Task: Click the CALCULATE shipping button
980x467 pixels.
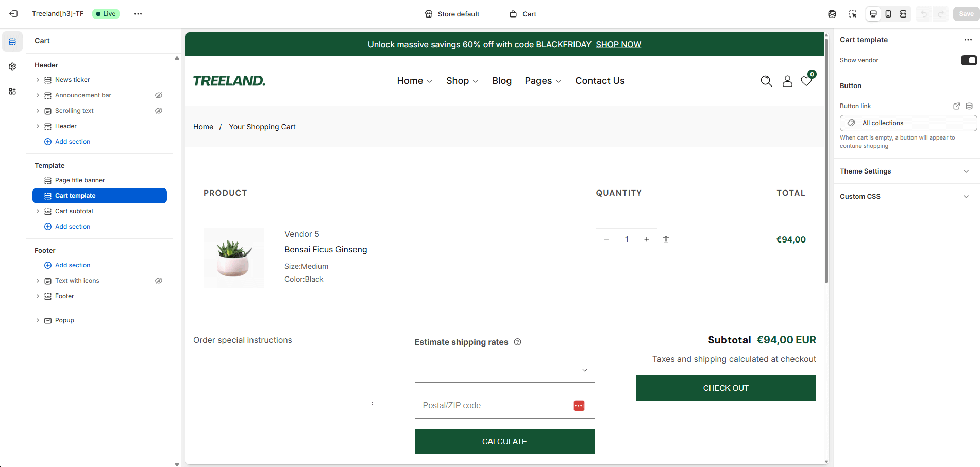Action: click(x=504, y=441)
